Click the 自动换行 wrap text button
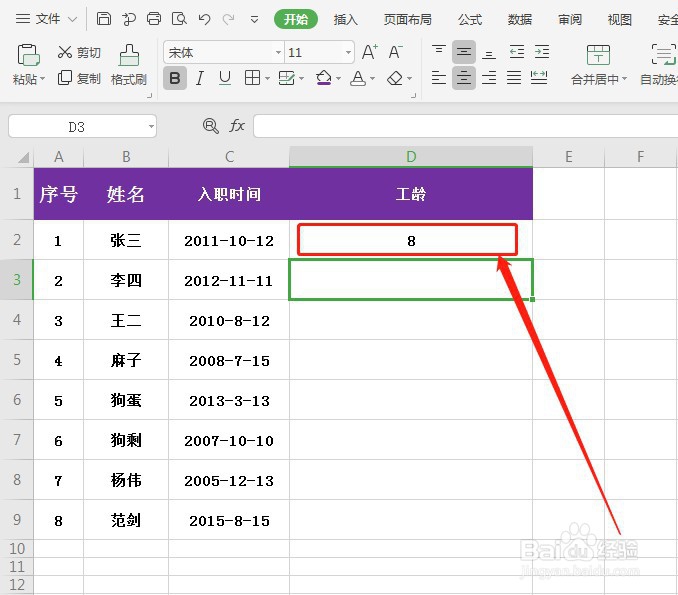 [x=660, y=65]
